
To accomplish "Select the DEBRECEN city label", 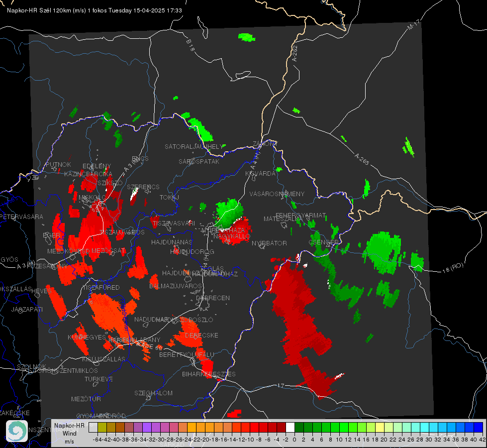I will click(x=213, y=298).
